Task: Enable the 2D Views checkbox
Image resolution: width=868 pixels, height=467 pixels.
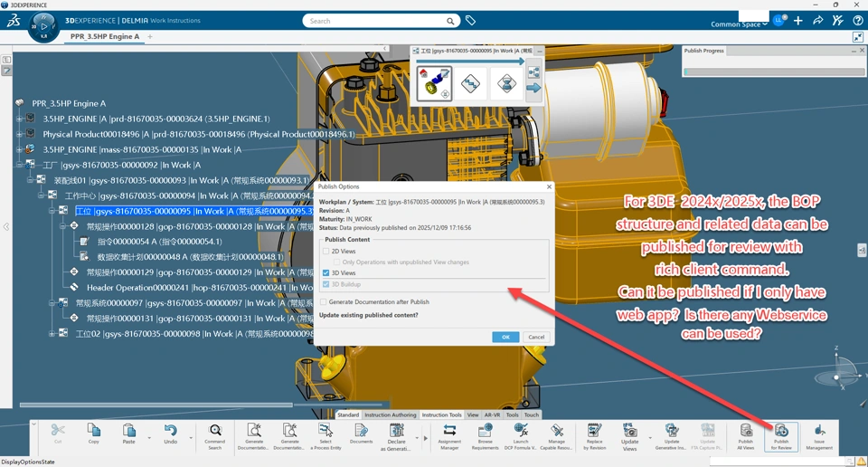Action: pos(325,251)
